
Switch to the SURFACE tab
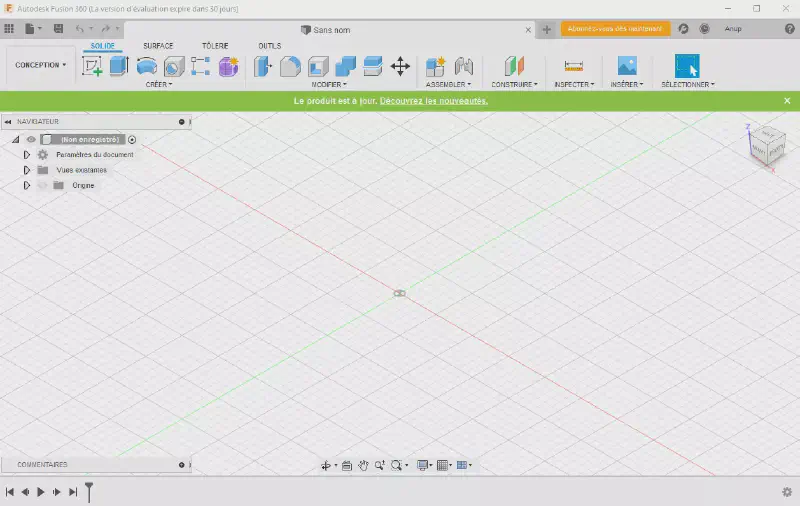157,46
